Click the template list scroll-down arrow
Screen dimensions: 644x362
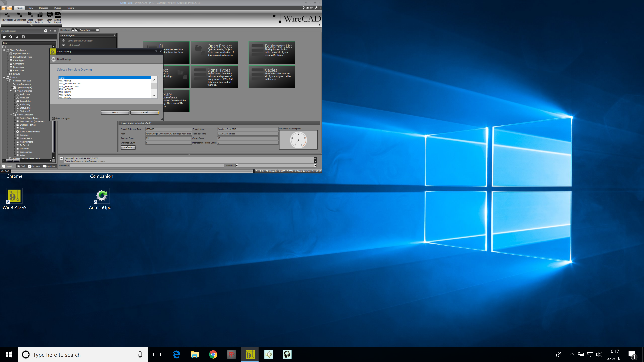(x=154, y=95)
